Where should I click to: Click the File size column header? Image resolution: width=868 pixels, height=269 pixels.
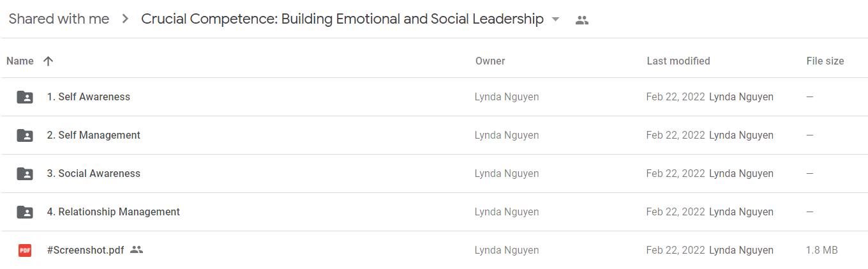(825, 61)
